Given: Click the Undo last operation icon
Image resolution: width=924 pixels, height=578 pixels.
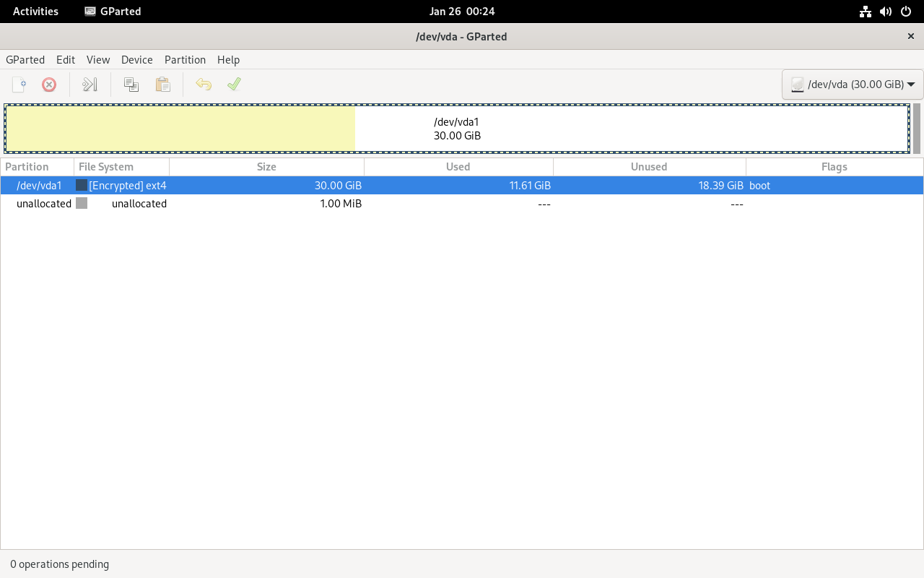Looking at the screenshot, I should click(204, 85).
